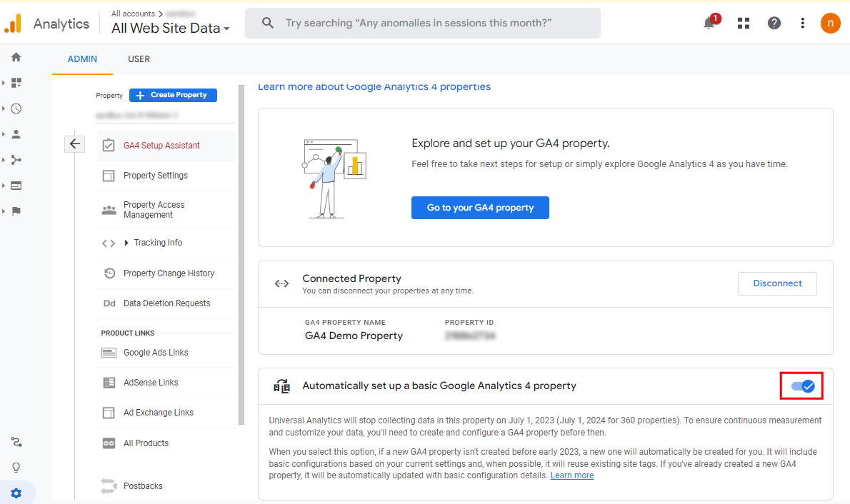Viewport: 850px width, 504px height.
Task: Click the lightbulb Discover icon
Action: pyautogui.click(x=16, y=468)
